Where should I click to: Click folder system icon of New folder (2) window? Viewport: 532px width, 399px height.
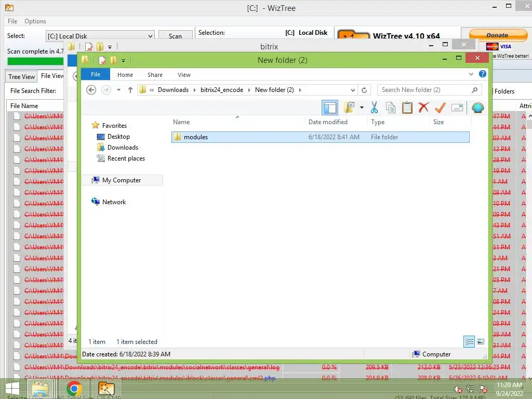coord(85,60)
